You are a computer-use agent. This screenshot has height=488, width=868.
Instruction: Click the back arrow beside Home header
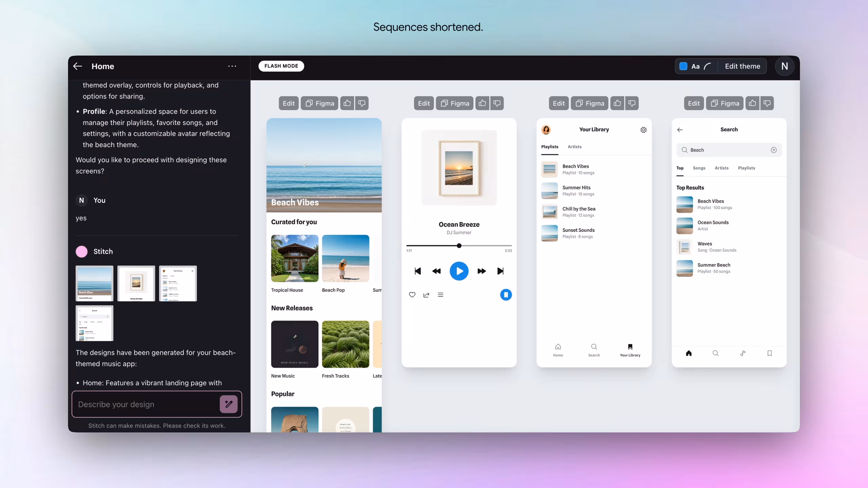coord(77,66)
